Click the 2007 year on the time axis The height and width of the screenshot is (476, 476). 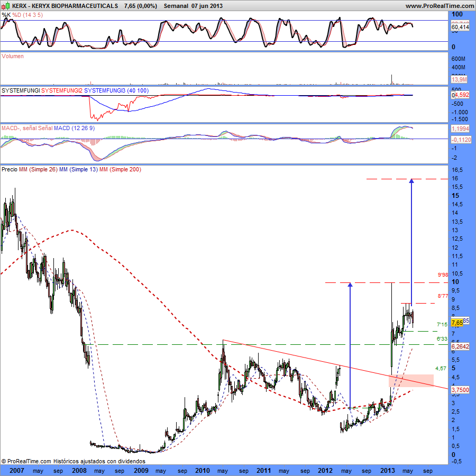pyautogui.click(x=17, y=471)
